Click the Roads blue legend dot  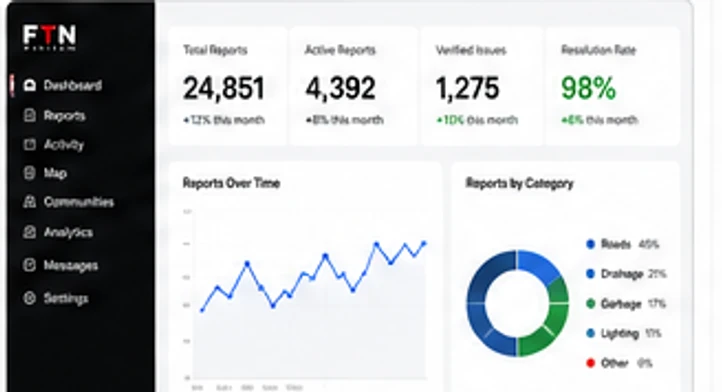[x=591, y=244]
